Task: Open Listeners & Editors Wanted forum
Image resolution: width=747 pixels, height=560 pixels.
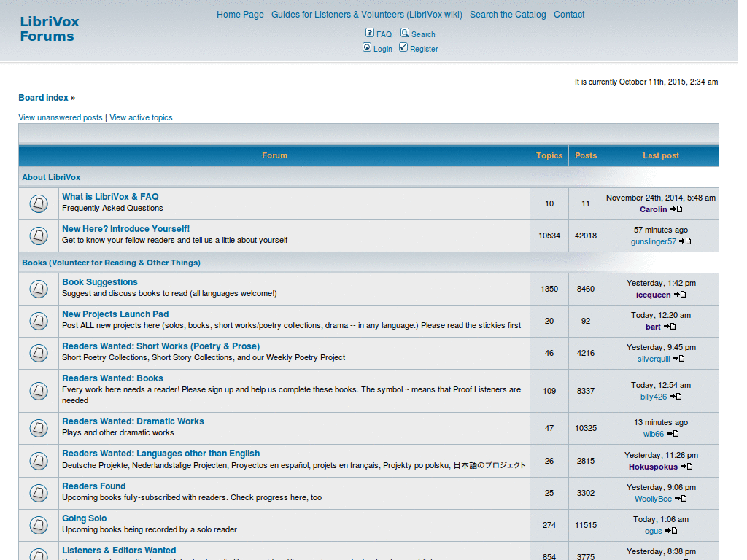Action: pyautogui.click(x=119, y=550)
